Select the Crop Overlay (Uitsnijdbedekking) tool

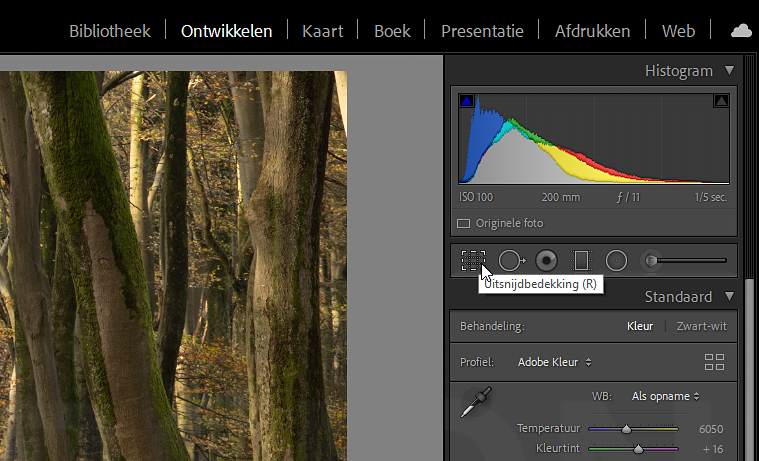(473, 261)
